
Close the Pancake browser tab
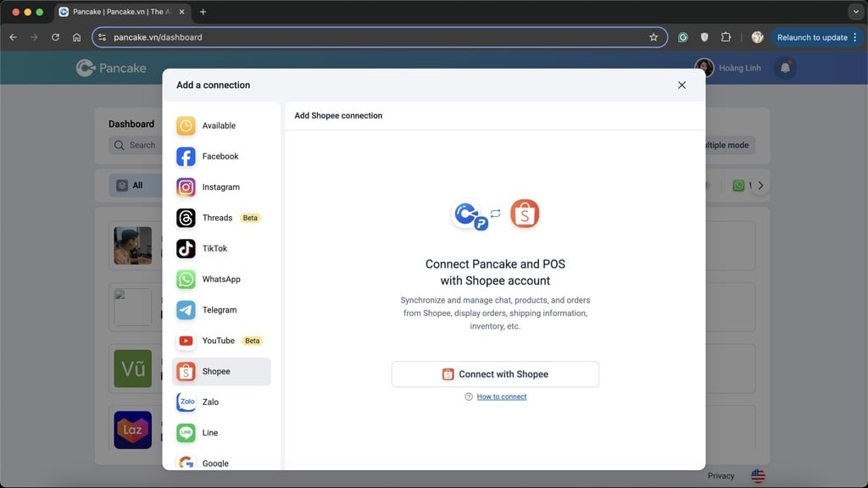181,12
